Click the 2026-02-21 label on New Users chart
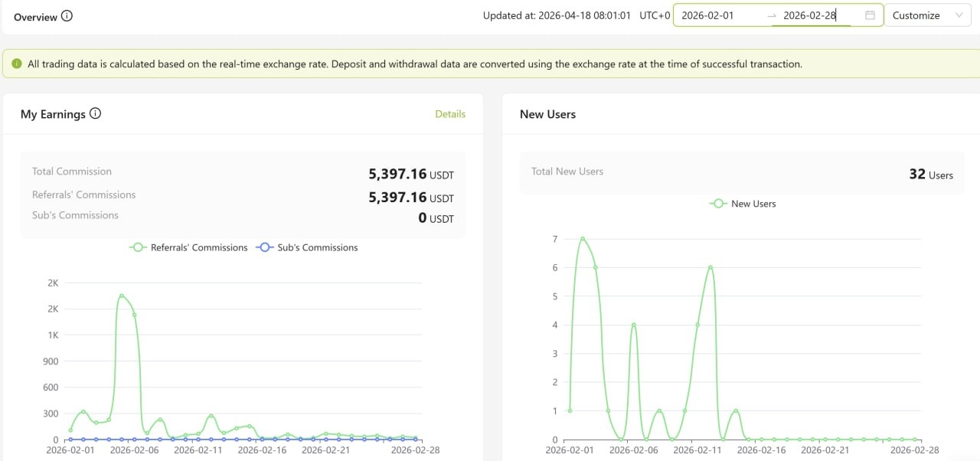The height and width of the screenshot is (461, 980). [x=825, y=450]
